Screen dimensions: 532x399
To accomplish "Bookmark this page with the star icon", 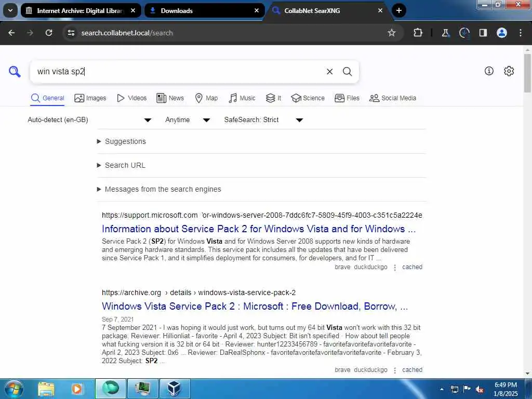I will tap(392, 33).
